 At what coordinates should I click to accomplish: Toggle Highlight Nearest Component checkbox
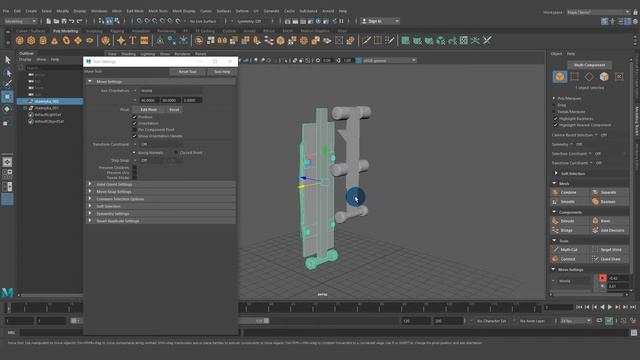pyautogui.click(x=556, y=125)
